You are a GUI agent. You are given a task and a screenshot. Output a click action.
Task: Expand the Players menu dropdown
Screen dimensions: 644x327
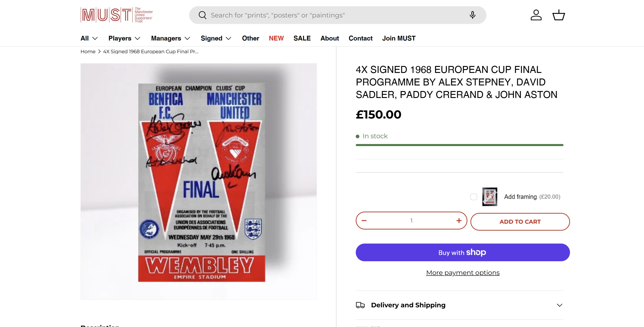(124, 38)
